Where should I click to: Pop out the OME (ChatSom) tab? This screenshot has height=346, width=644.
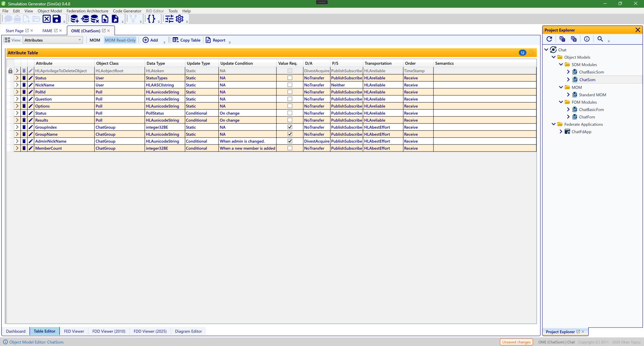click(x=104, y=31)
